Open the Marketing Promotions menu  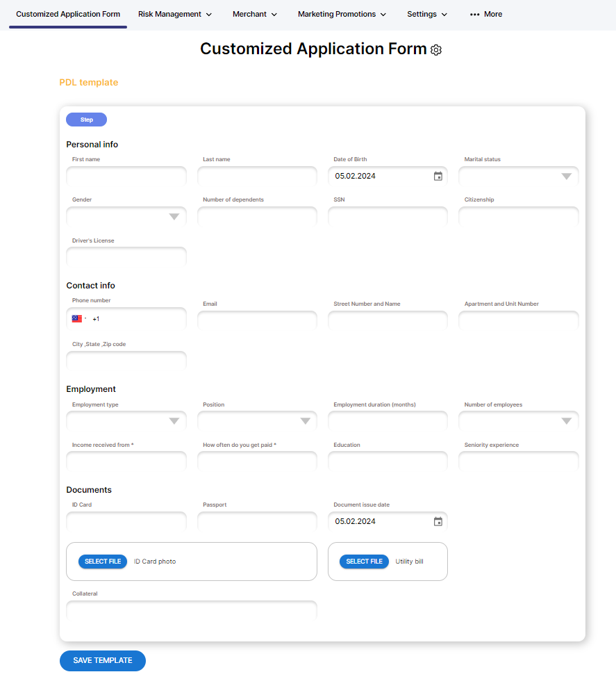pyautogui.click(x=342, y=14)
